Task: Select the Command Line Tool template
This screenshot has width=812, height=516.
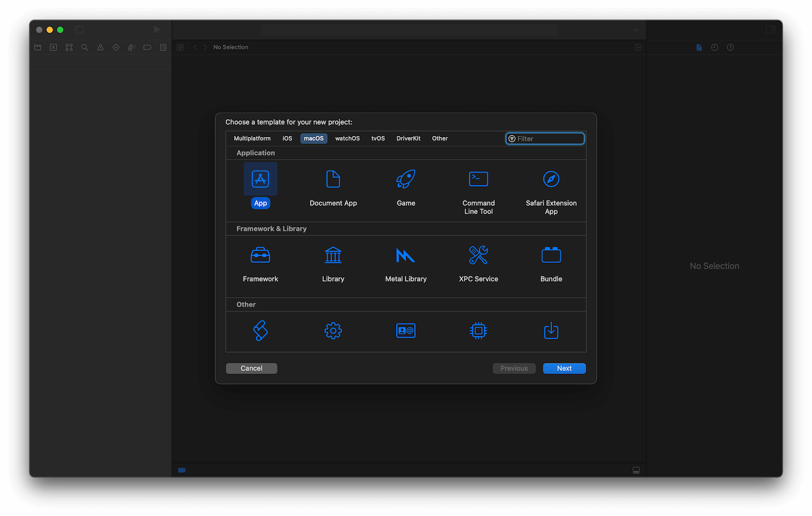Action: click(x=478, y=179)
